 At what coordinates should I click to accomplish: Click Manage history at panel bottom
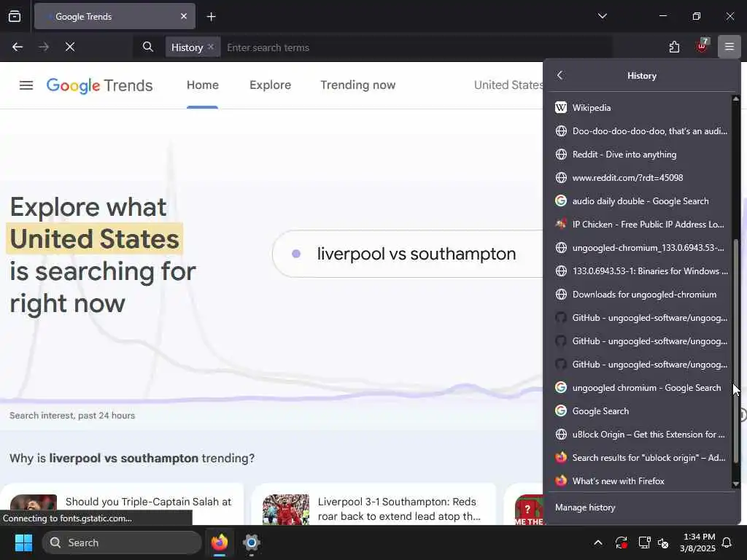click(x=641, y=507)
